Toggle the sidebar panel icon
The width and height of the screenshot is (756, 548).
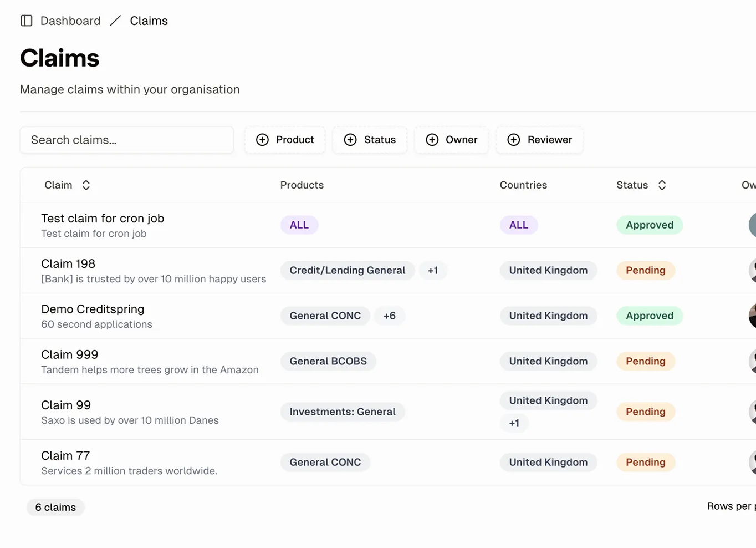coord(27,21)
